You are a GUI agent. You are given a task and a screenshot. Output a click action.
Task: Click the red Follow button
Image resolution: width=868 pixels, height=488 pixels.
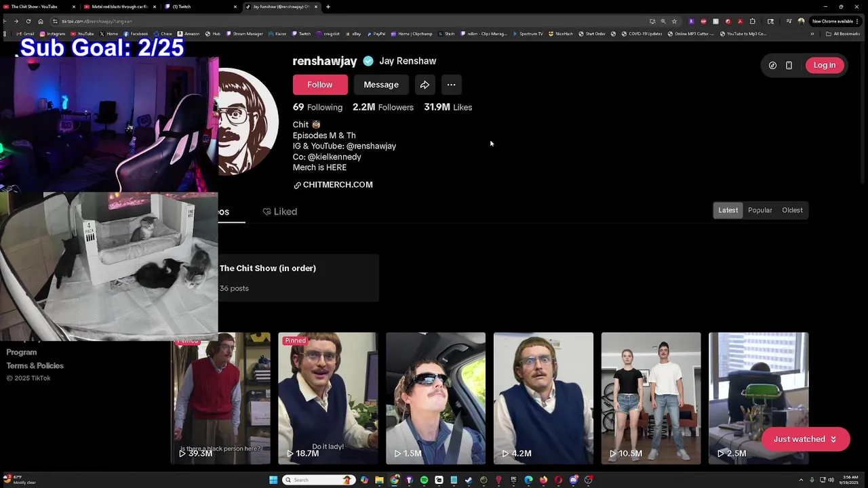320,85
